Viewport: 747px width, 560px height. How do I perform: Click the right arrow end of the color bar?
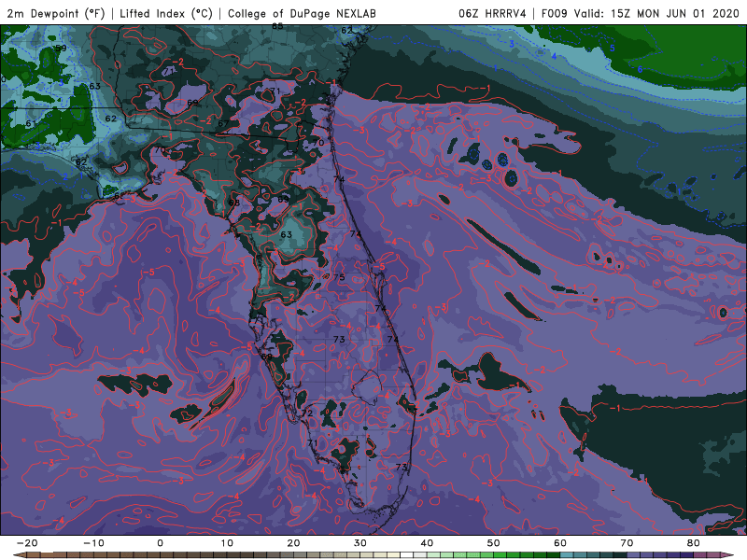coord(727,555)
